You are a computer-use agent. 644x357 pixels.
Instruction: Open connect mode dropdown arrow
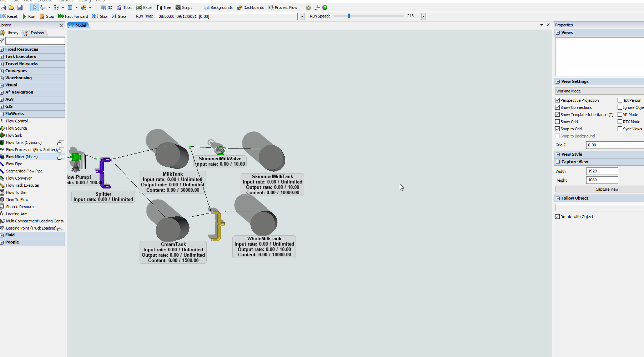tap(49, 7)
